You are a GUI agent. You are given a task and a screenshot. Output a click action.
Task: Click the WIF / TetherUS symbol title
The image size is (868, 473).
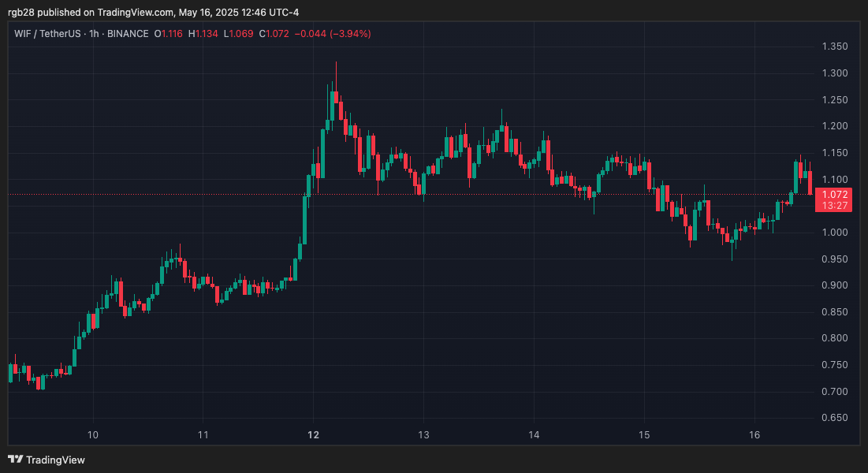(47, 34)
